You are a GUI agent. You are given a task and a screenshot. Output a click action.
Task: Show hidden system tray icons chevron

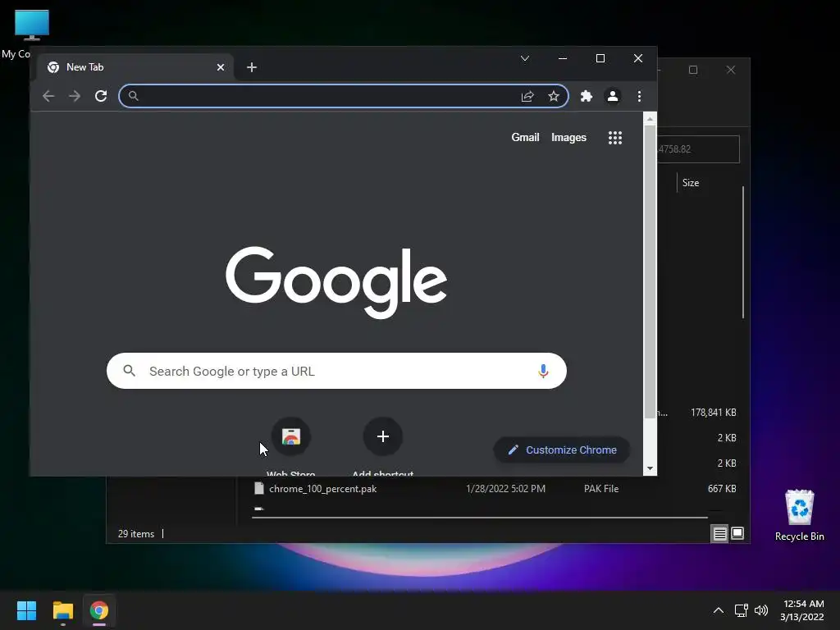coord(719,610)
